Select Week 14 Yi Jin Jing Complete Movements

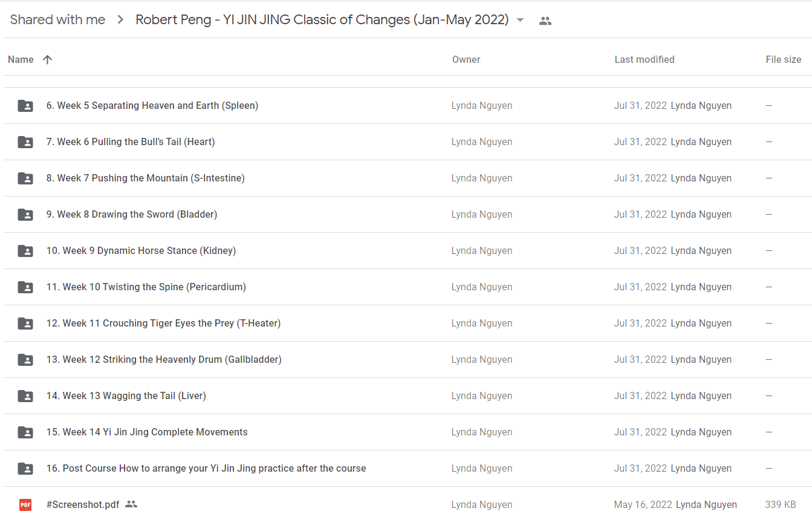coord(406,432)
